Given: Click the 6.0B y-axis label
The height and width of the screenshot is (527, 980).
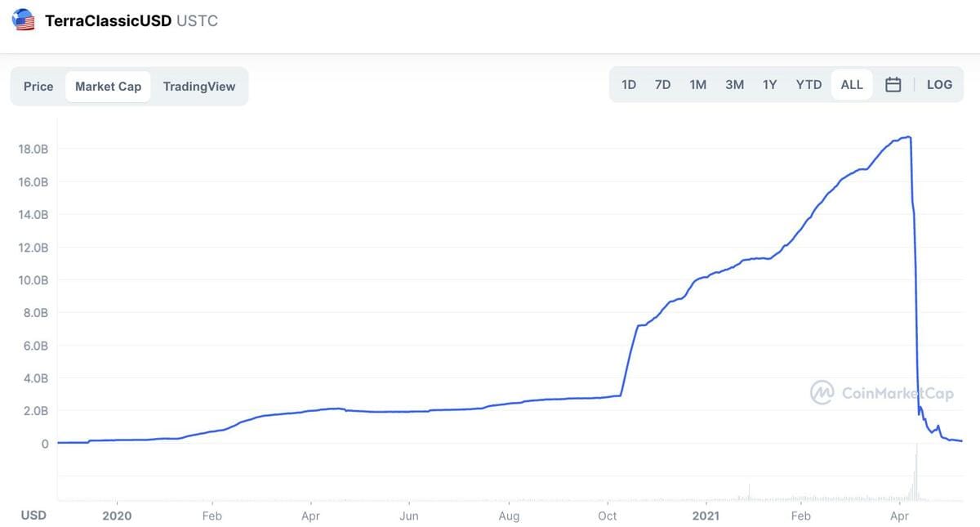Looking at the screenshot, I should pyautogui.click(x=35, y=346).
